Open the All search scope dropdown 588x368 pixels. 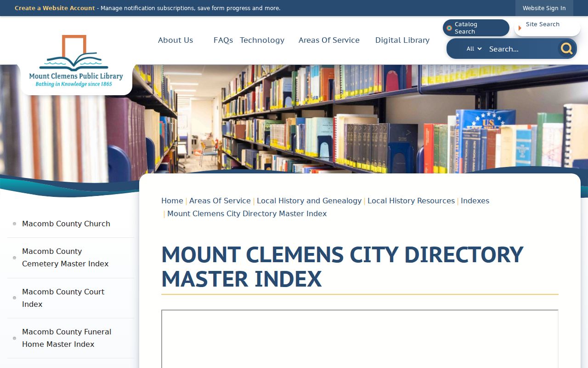pyautogui.click(x=474, y=49)
